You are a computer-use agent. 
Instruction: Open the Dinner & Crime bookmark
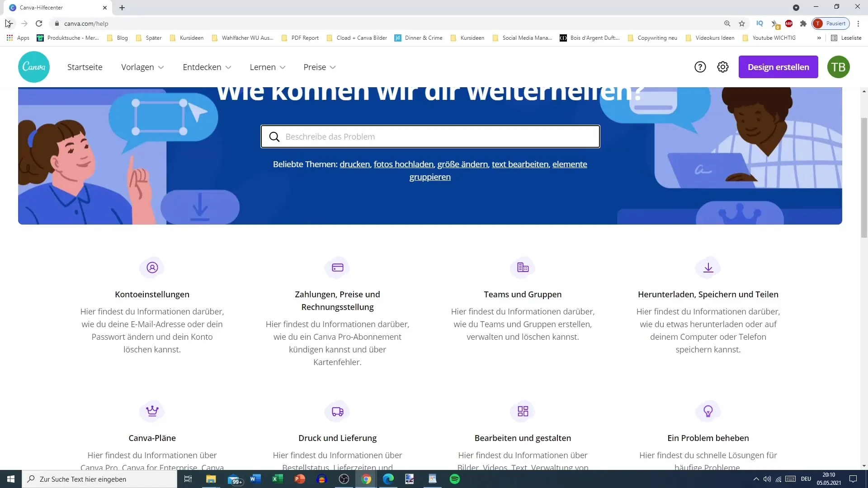419,38
